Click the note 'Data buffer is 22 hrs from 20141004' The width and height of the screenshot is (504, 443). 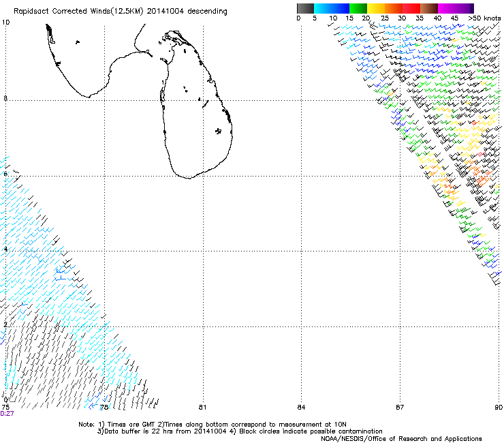[164, 431]
